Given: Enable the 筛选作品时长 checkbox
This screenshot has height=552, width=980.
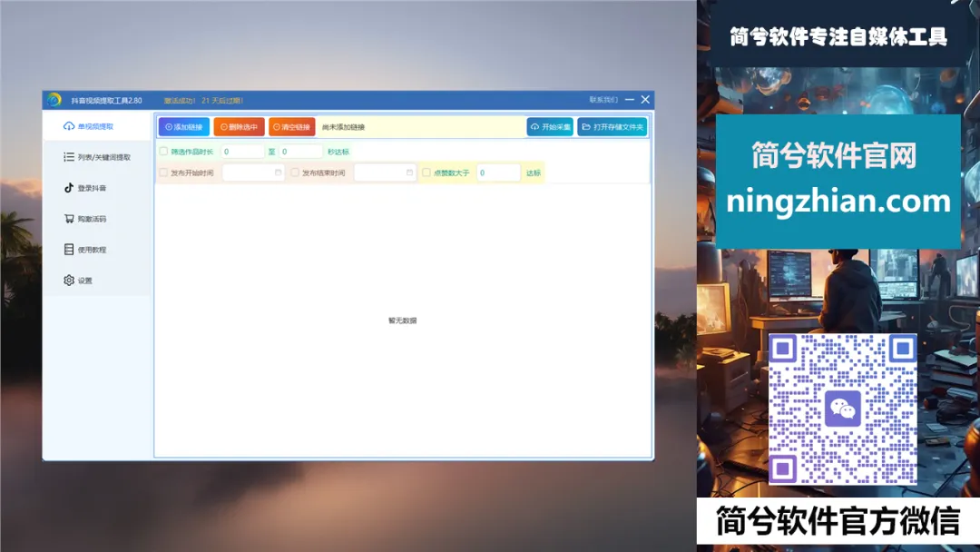Looking at the screenshot, I should pyautogui.click(x=163, y=152).
